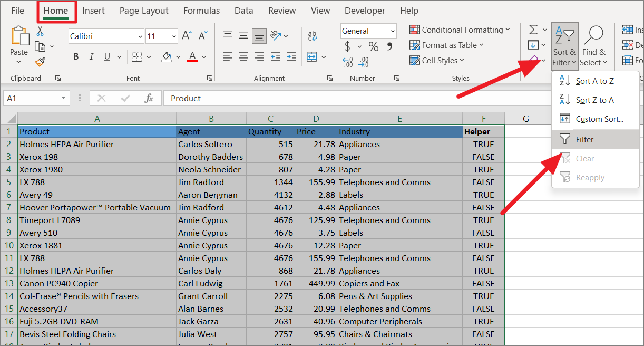644x346 pixels.
Task: Choose Sort A to Z
Action: coord(595,81)
